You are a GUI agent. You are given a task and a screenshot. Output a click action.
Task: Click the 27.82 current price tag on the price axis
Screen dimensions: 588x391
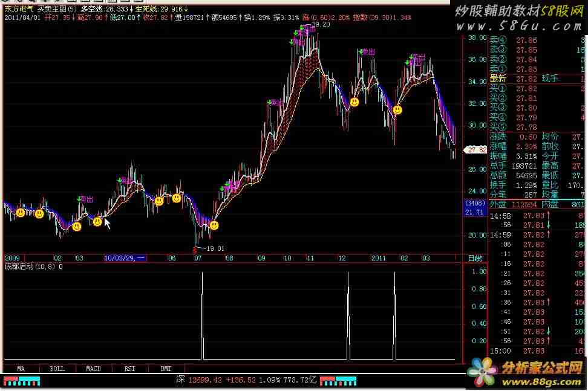[x=475, y=150]
